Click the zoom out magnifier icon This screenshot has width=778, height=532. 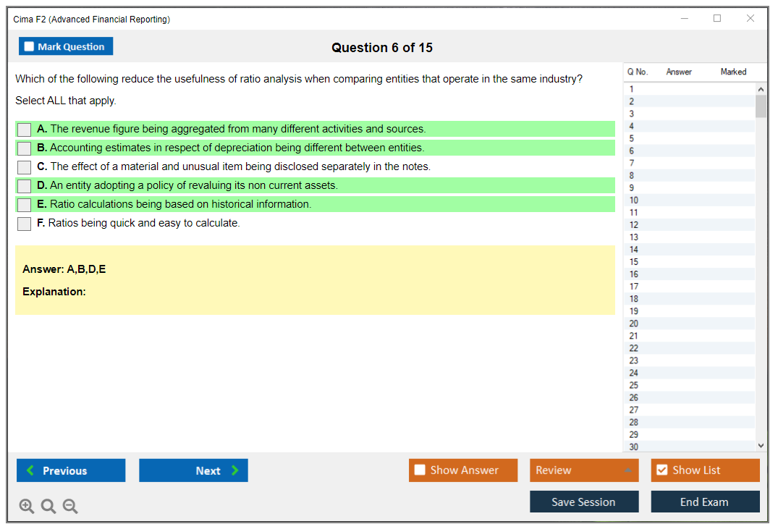pyautogui.click(x=70, y=507)
